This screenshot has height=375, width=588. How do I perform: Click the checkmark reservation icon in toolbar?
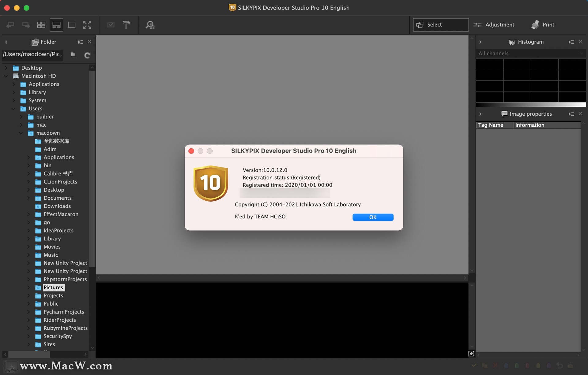[111, 25]
